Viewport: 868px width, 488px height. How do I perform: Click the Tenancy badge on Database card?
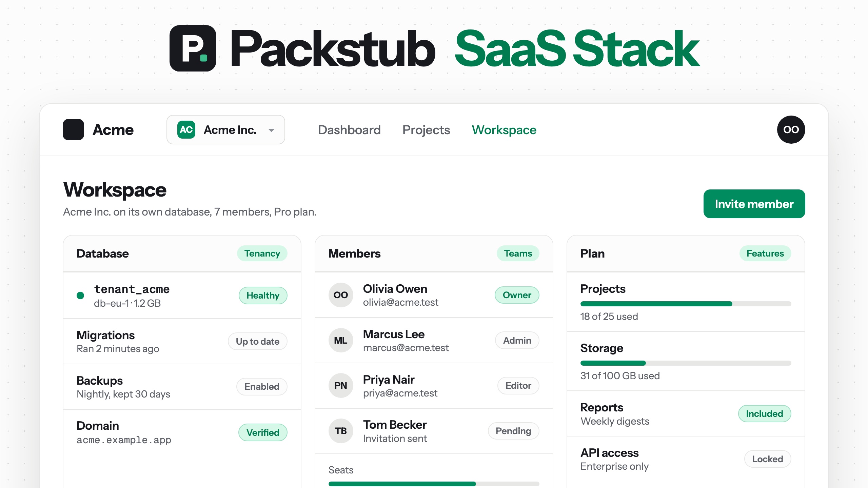click(x=262, y=253)
